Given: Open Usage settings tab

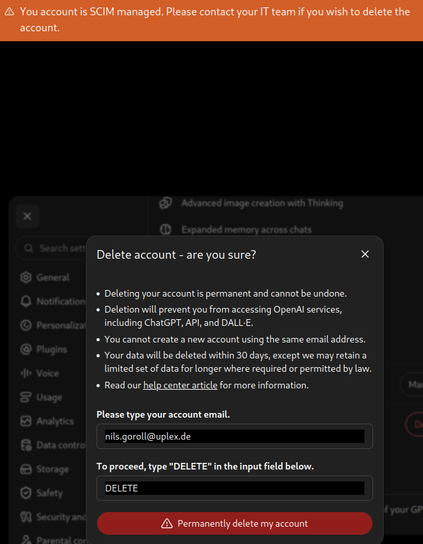Looking at the screenshot, I should (41, 397).
